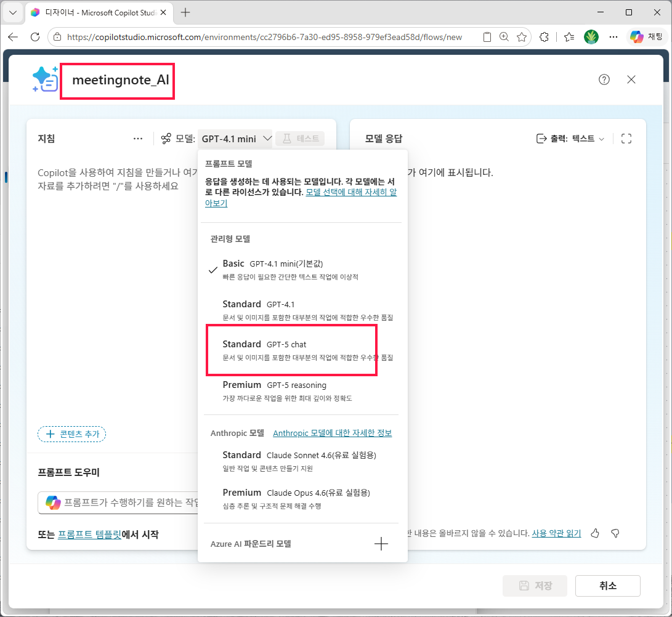
Task: Open the 출력: 텍스트 output dropdown
Action: (x=570, y=139)
